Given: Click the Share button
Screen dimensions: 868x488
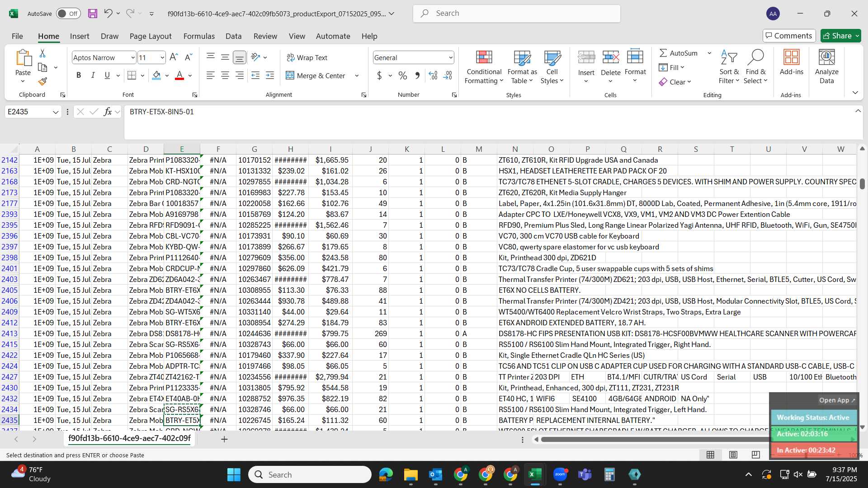Looking at the screenshot, I should 840,36.
